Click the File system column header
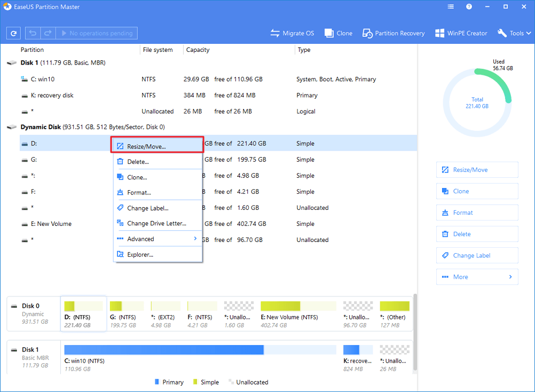Viewport: 535px width, 392px height. (x=158, y=50)
